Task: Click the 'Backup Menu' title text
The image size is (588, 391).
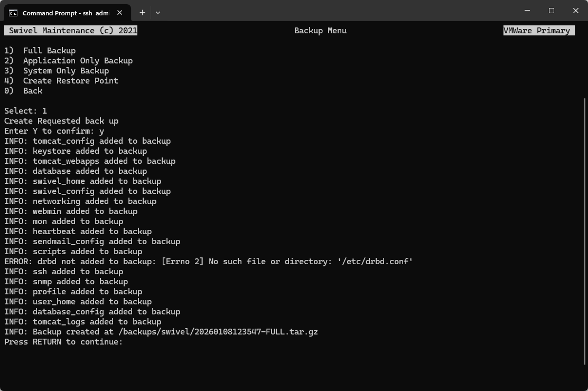Action: [320, 30]
